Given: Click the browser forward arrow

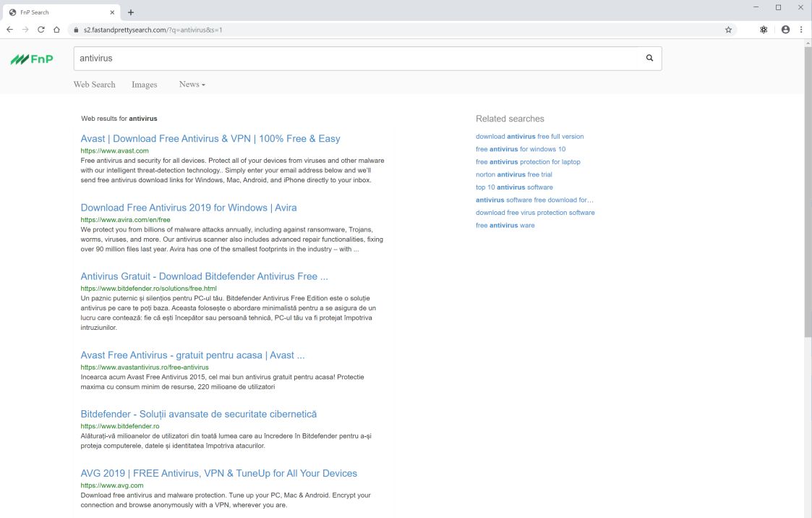Looking at the screenshot, I should click(x=25, y=30).
